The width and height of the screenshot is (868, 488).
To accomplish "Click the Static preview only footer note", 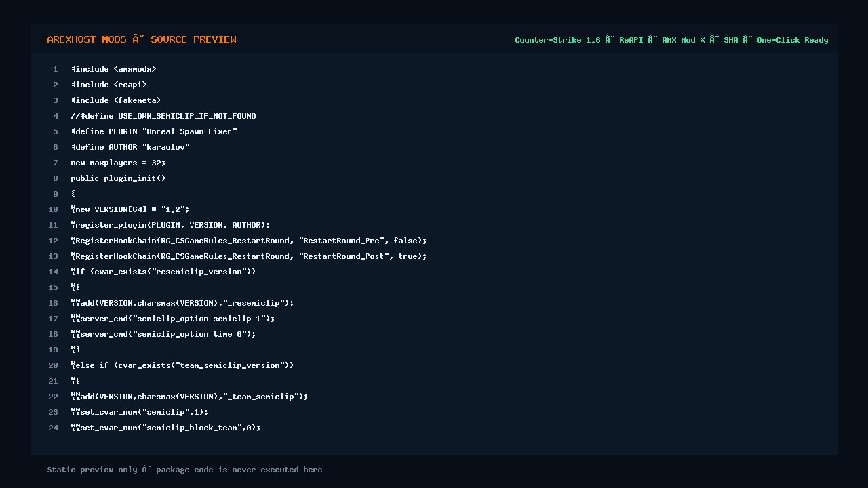I will tap(184, 470).
